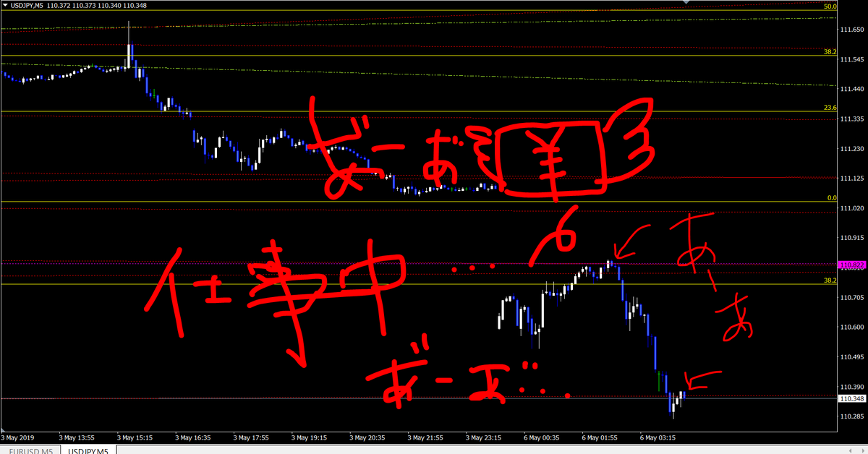Expand the One Click Trading arrow beside USDJPY,M5
868x454 pixels.
pyautogui.click(x=4, y=6)
